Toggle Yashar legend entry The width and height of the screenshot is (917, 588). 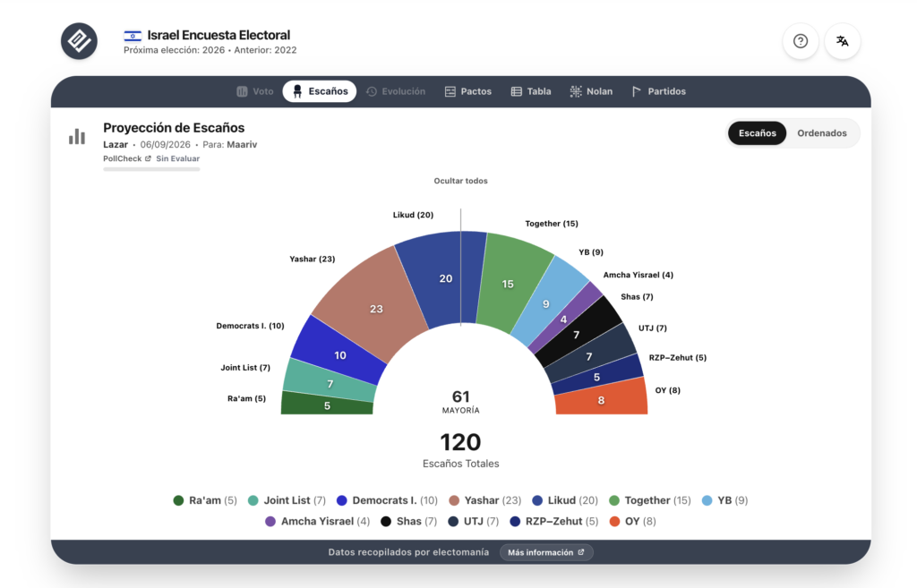click(x=484, y=500)
